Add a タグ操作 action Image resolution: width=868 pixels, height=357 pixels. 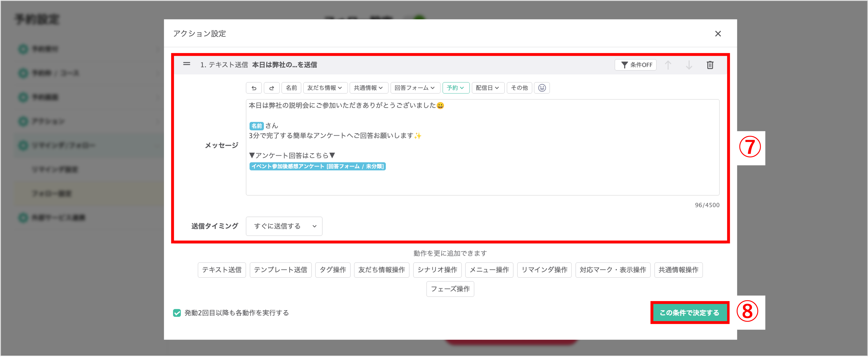click(x=333, y=270)
